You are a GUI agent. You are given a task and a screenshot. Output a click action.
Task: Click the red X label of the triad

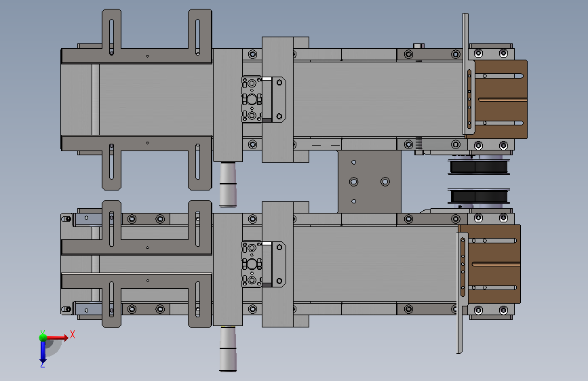(x=73, y=334)
